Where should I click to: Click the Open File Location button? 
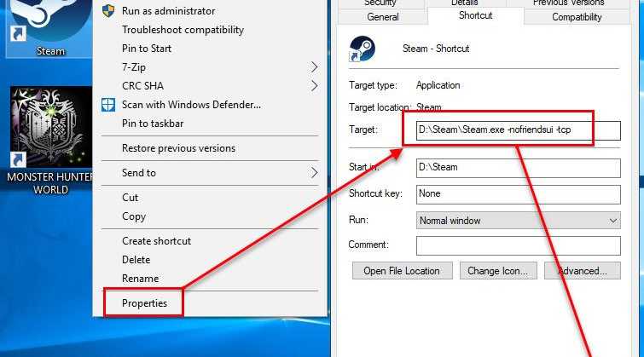pos(402,271)
